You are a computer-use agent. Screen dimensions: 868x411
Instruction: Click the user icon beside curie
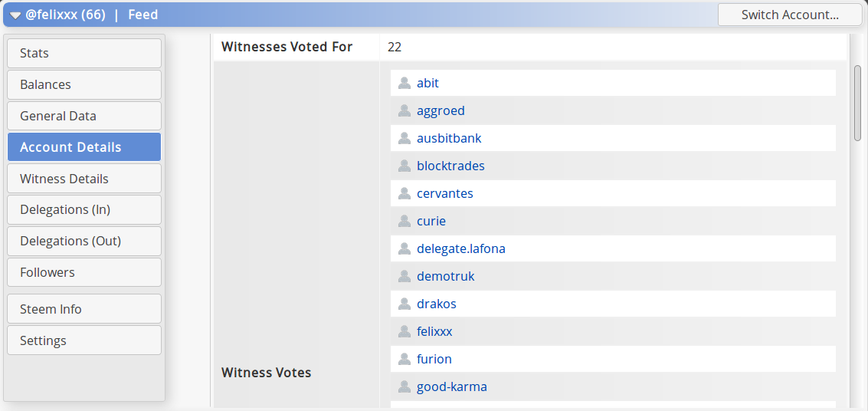(404, 221)
